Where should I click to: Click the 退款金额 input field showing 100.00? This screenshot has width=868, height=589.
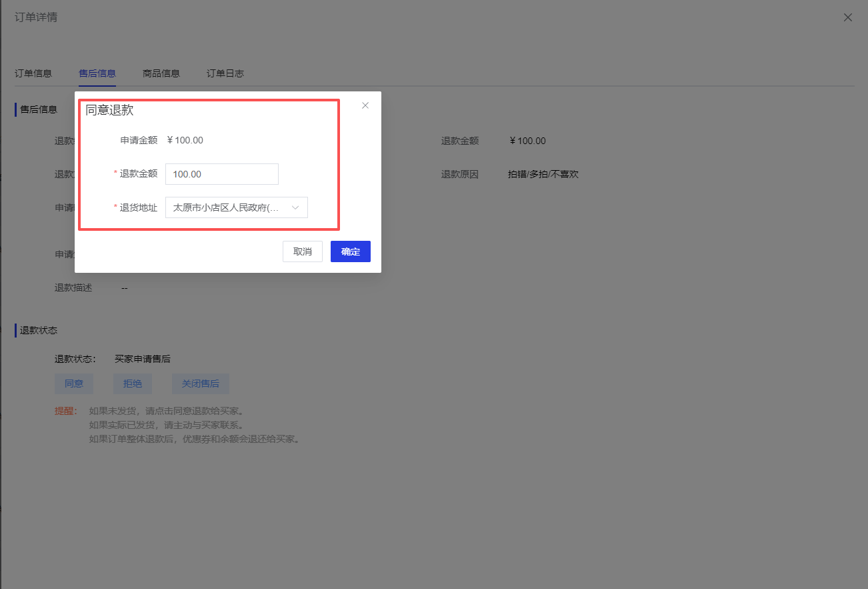coord(221,174)
